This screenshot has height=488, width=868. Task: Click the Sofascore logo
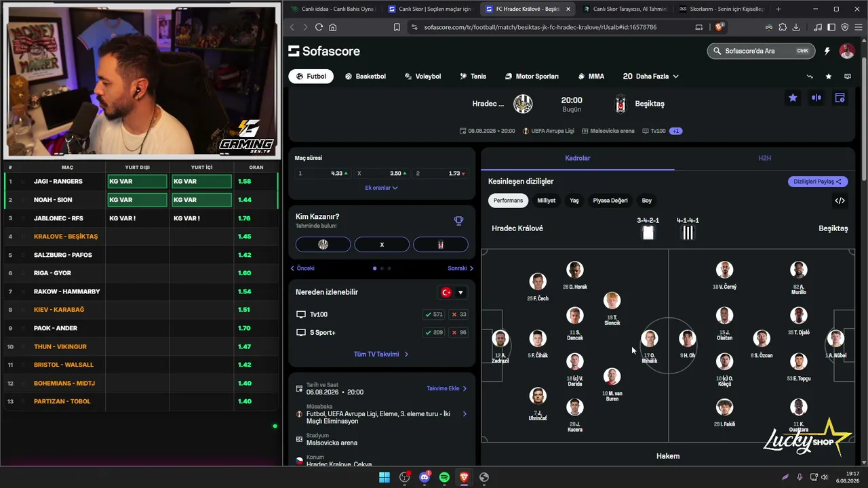pos(324,51)
